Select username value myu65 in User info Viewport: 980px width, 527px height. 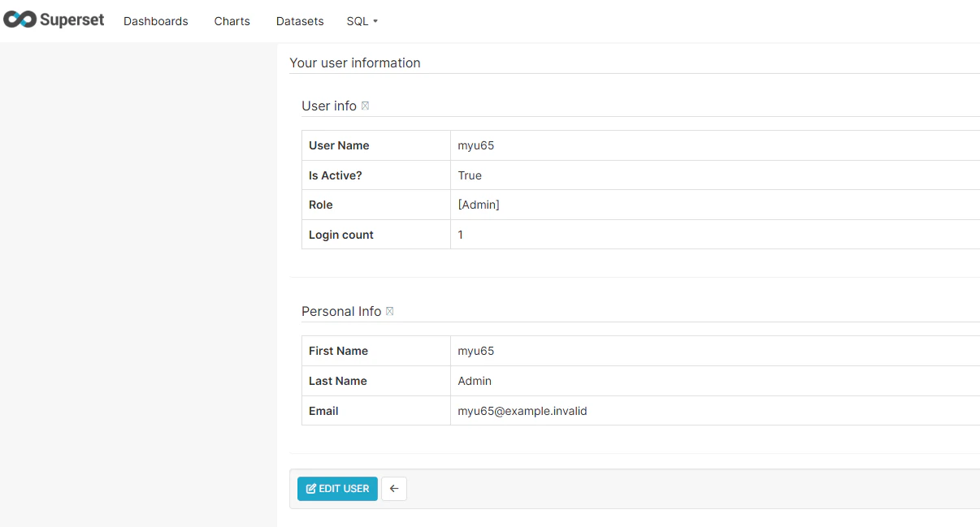click(x=476, y=145)
